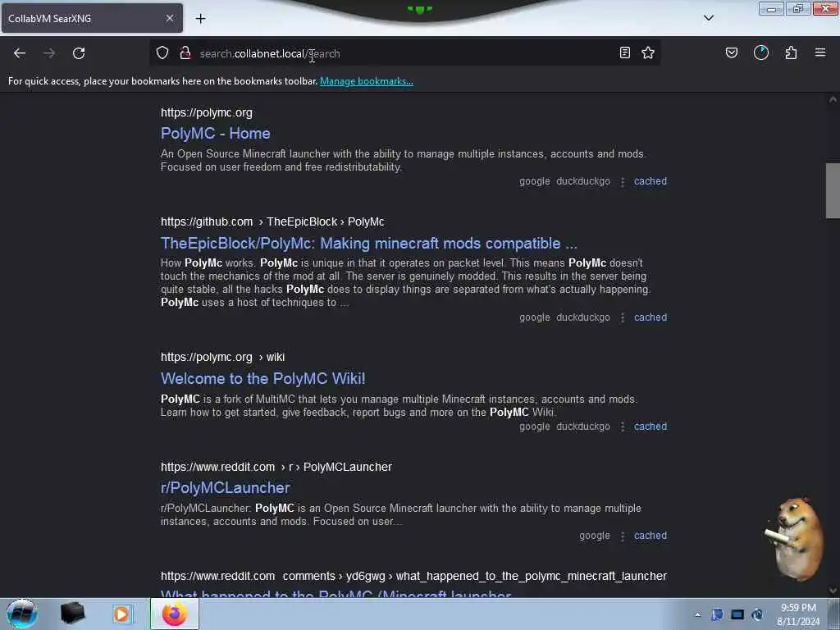Open the Pocket save icon
This screenshot has height=630, width=840.
(732, 52)
